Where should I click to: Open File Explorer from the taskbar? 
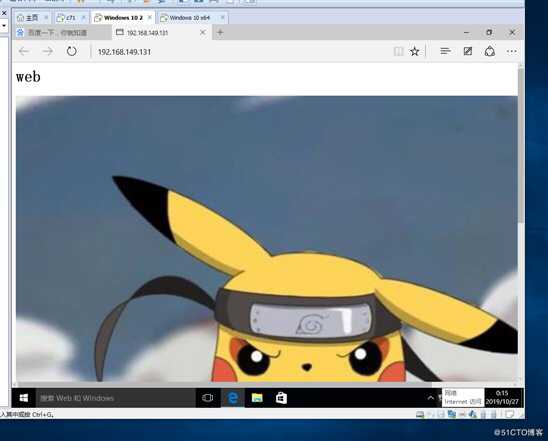(257, 398)
